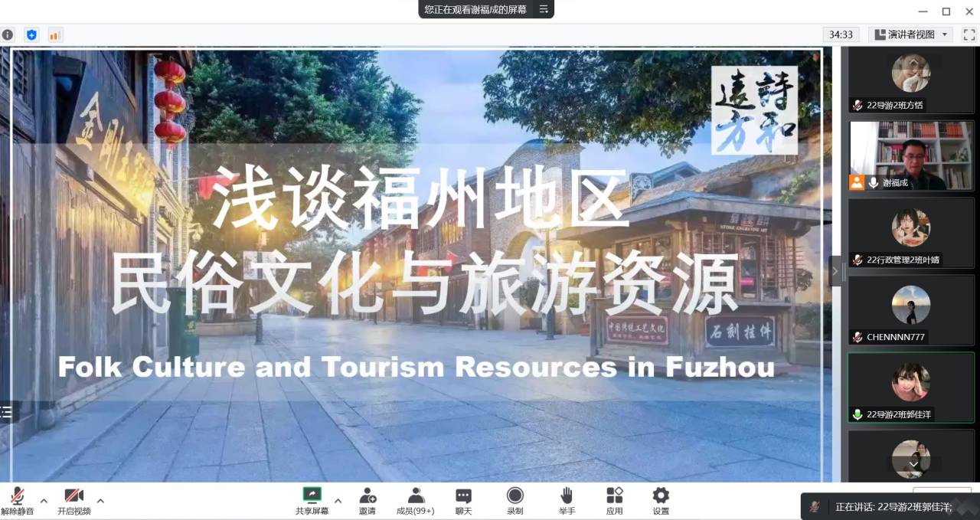Viewport: 980px width, 520px height.
Task: Click the blue security shield icon
Action: pos(31,34)
